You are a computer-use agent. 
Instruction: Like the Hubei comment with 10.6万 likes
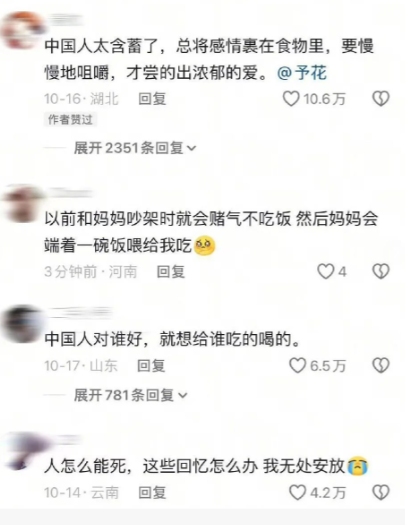(291, 99)
